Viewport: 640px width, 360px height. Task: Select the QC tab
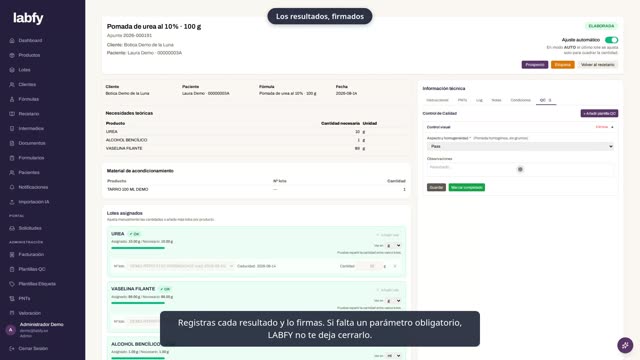(546, 100)
